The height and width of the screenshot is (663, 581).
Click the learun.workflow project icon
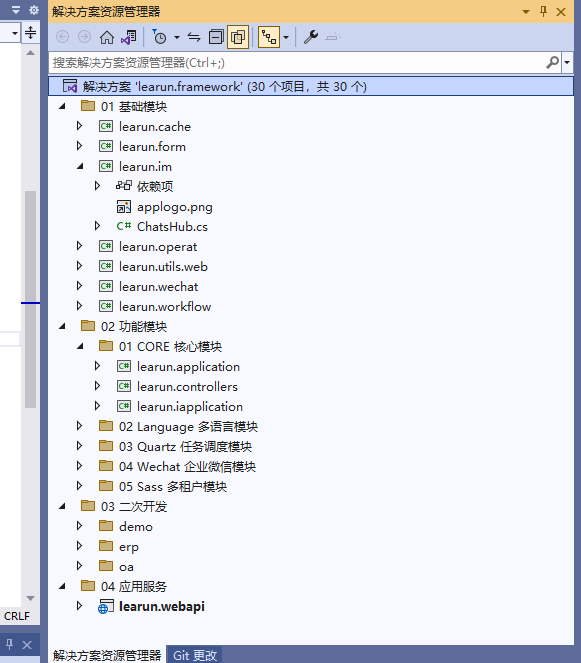106,306
